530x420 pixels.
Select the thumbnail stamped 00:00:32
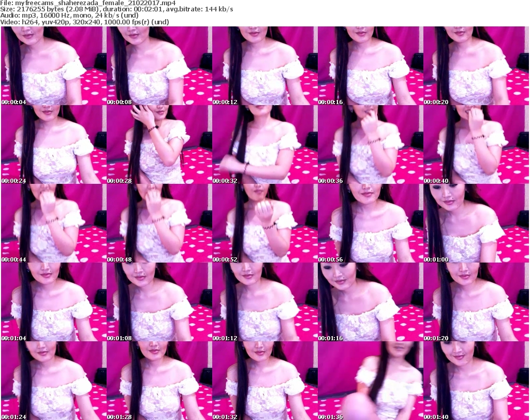(x=265, y=144)
